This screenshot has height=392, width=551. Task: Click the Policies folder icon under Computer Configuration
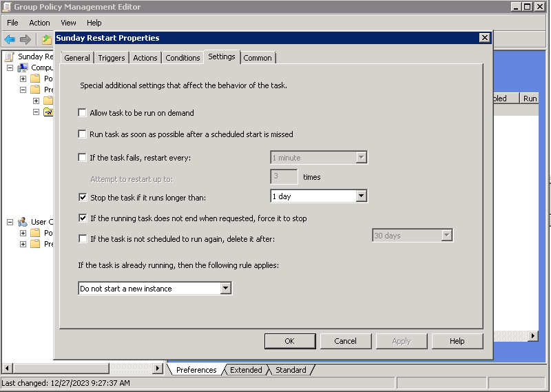click(35, 79)
